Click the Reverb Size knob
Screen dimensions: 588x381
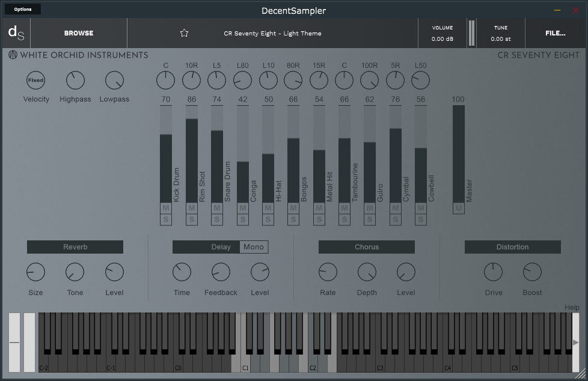35,272
